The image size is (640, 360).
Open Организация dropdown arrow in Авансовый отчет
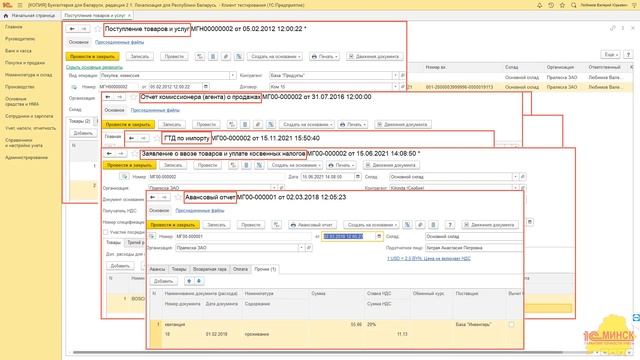pyautogui.click(x=302, y=248)
